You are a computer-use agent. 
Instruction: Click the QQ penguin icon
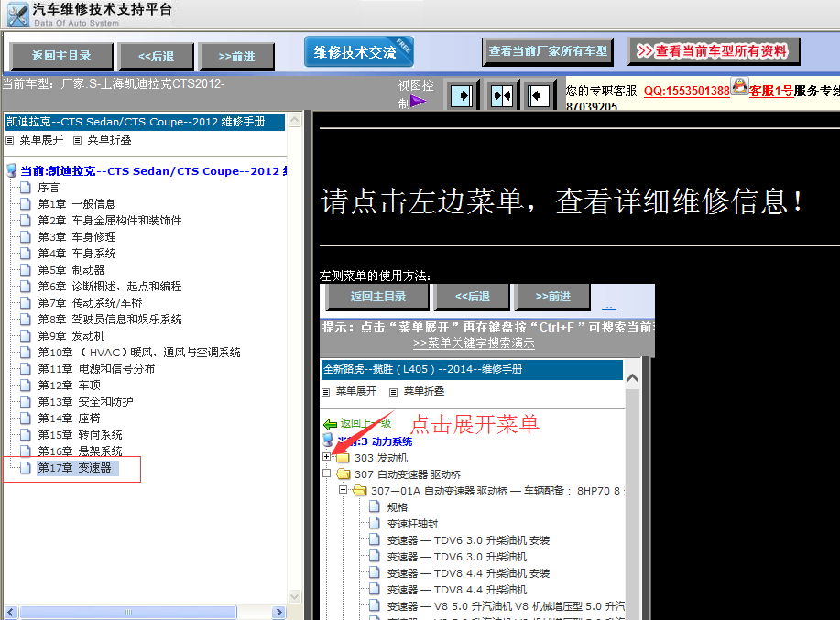tap(739, 86)
